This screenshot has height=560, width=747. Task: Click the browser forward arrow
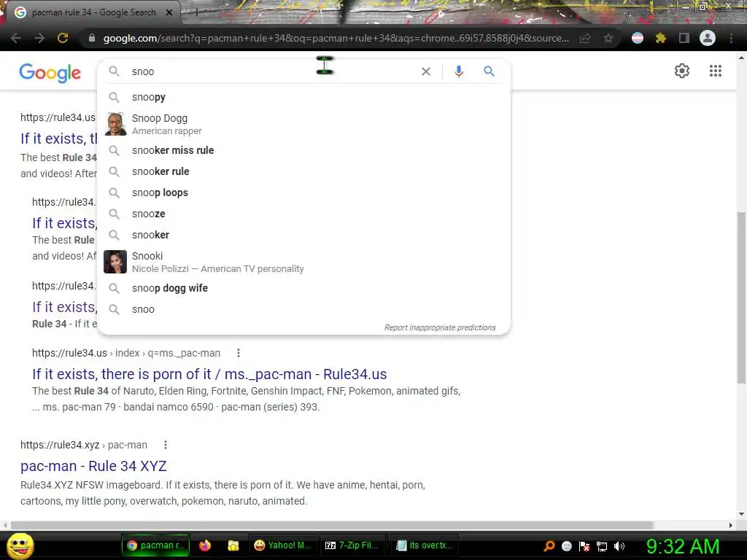[x=39, y=38]
